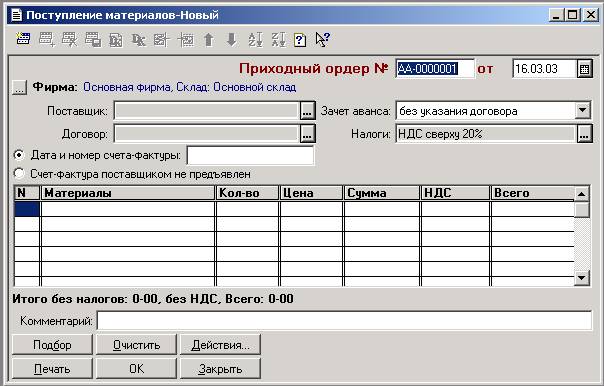Open the calendar next to the date
Image resolution: width=604 pixels, height=386 pixels.
point(584,69)
